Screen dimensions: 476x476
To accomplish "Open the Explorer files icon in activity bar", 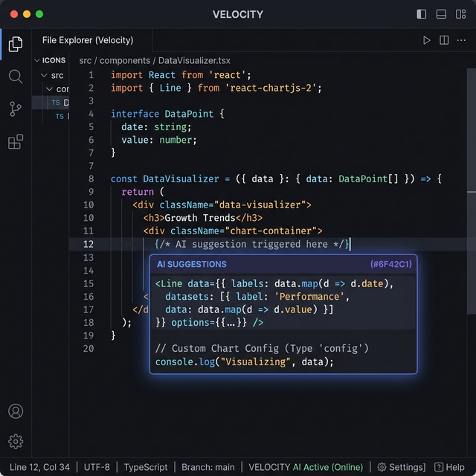I will tap(16, 44).
